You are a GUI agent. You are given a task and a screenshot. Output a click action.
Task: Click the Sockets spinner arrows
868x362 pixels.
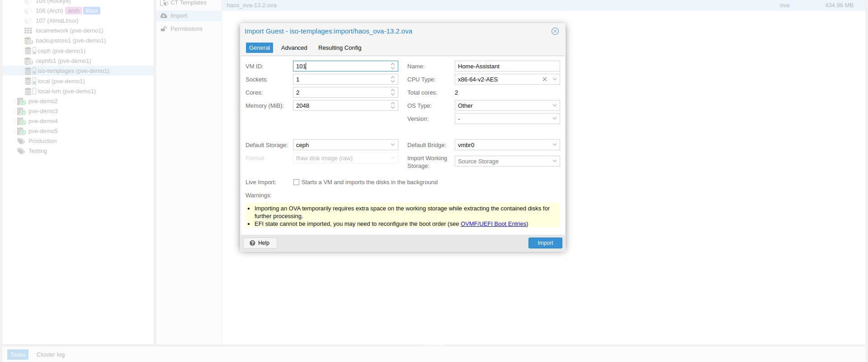(393, 79)
